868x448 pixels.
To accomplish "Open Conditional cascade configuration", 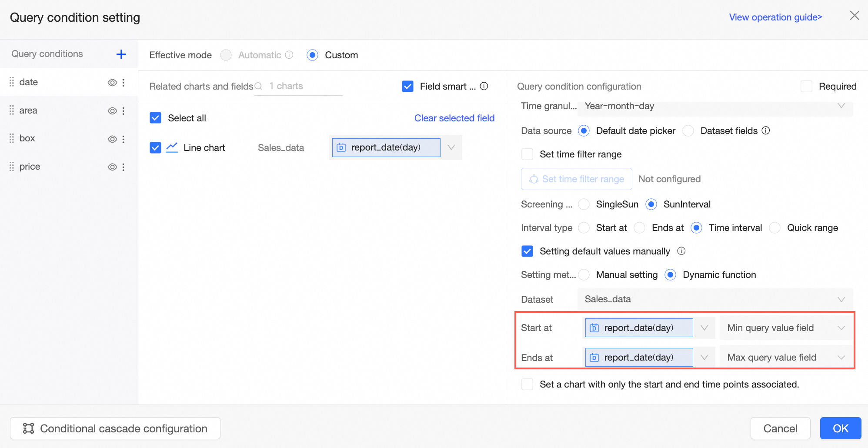I will 115,428.
